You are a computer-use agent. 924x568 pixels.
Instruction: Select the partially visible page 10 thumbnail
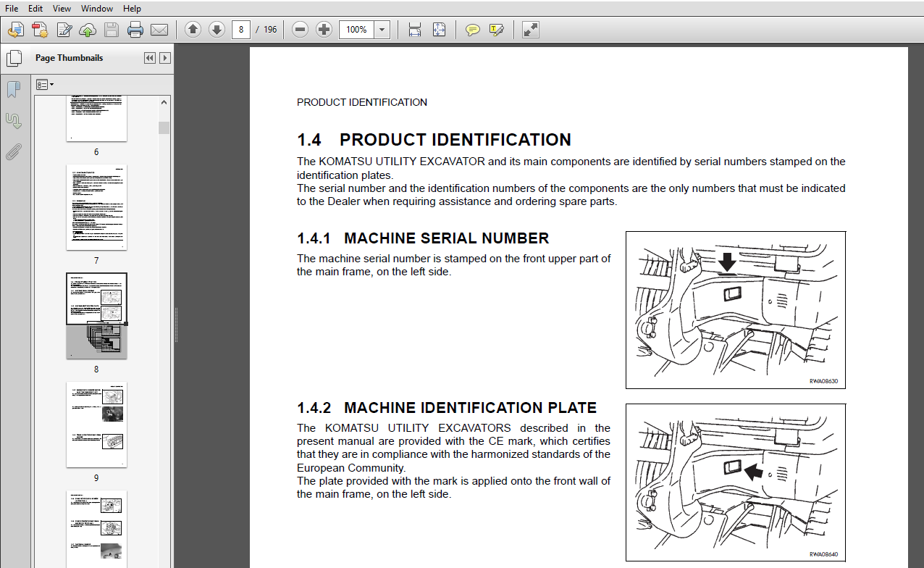pos(96,529)
